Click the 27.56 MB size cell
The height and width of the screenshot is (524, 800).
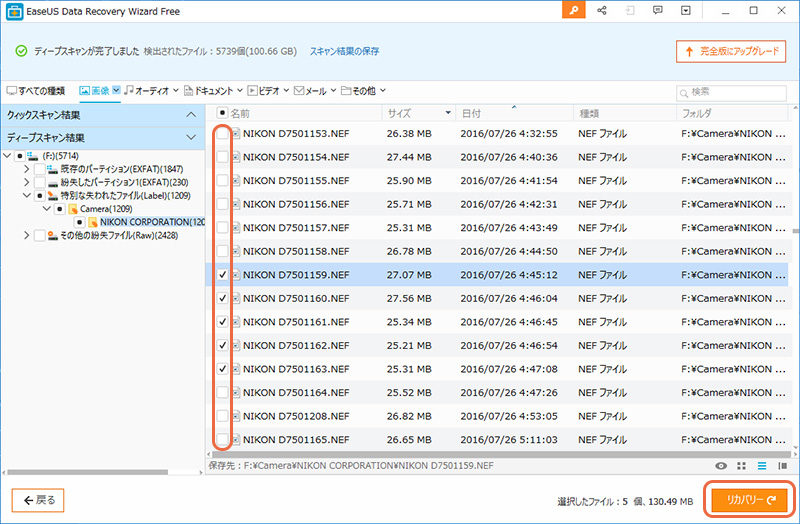409,298
